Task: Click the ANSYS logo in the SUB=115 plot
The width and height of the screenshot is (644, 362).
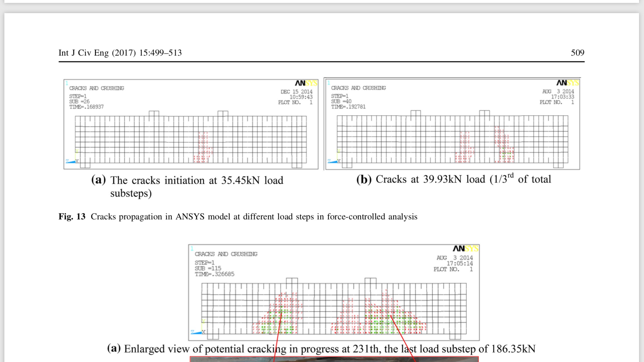Action: (465, 249)
